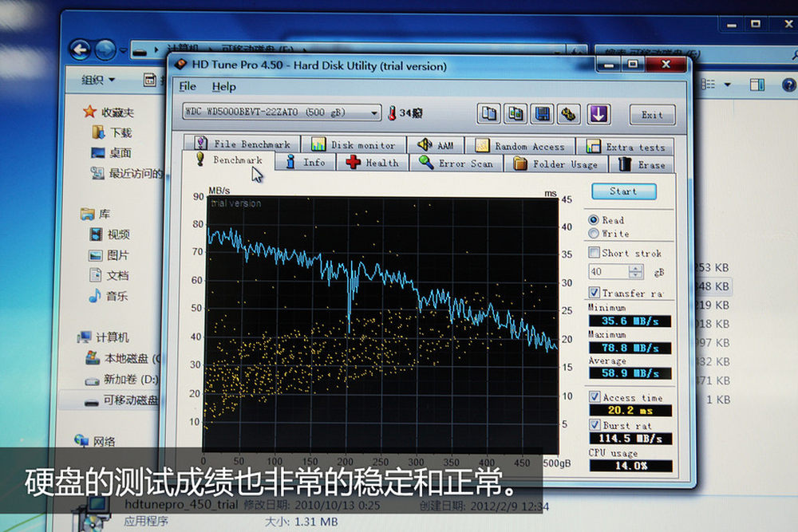Click the thermometer temperature icon
The width and height of the screenshot is (798, 532).
coord(392,113)
